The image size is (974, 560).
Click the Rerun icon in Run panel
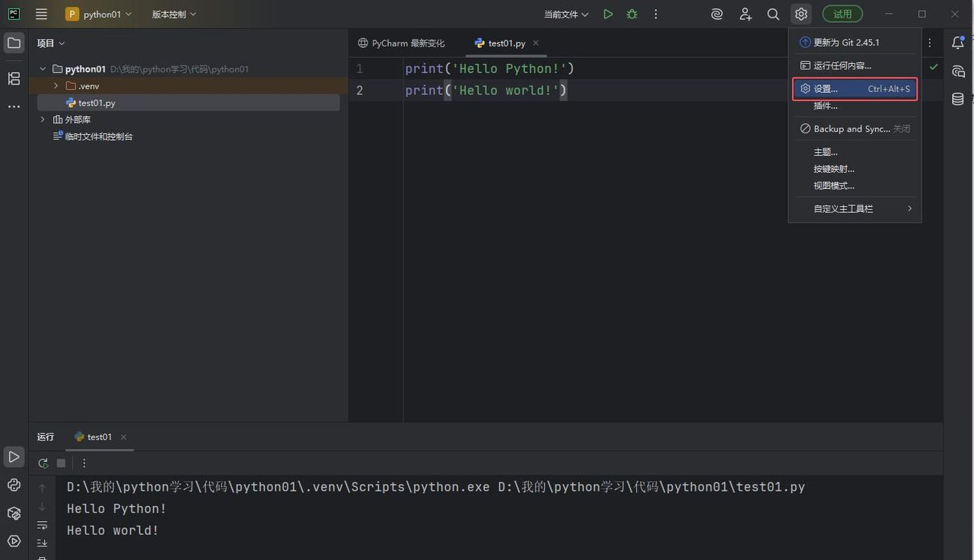pos(43,463)
